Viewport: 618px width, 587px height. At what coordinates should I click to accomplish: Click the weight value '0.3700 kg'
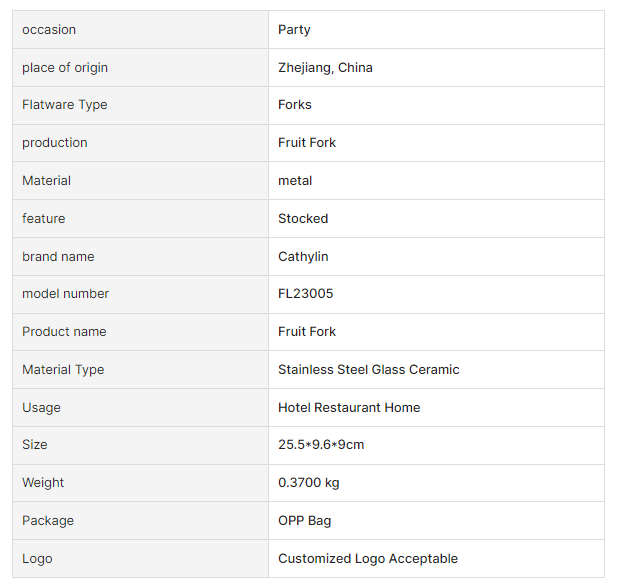coord(309,483)
